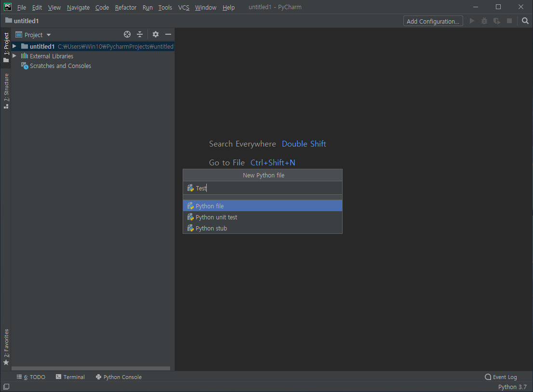Open the VCS menu

[x=184, y=8]
